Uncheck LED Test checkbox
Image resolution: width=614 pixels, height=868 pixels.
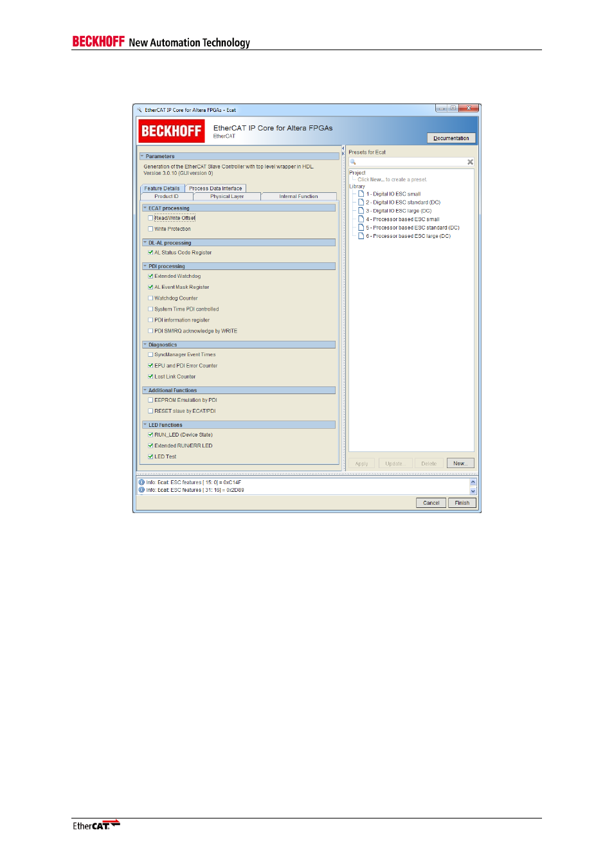click(150, 457)
